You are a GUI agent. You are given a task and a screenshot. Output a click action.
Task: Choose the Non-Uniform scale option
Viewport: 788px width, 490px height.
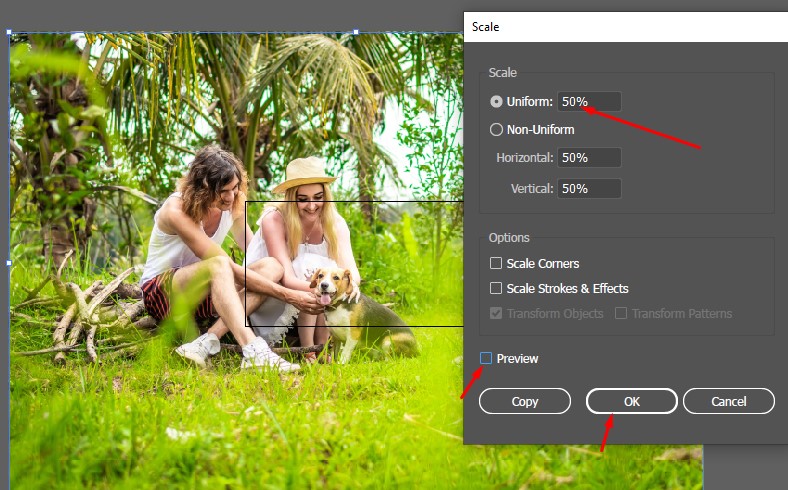pyautogui.click(x=496, y=129)
